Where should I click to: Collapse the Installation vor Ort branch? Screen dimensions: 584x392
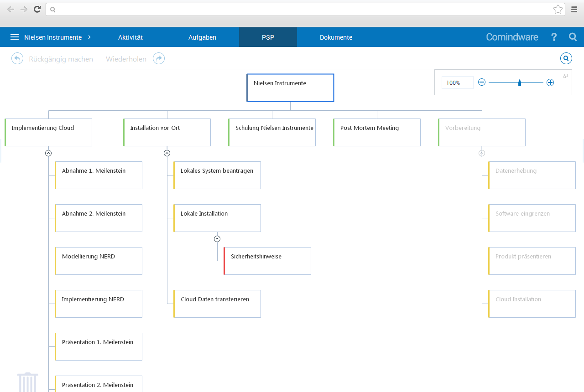167,153
